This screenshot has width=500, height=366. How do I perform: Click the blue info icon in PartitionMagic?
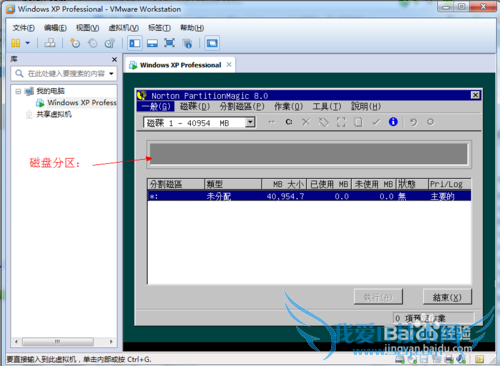coord(393,122)
